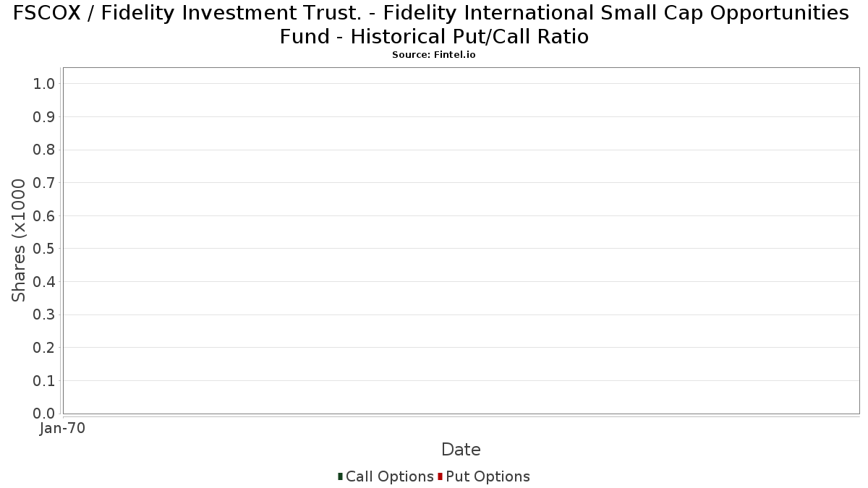
Task: Click the green Call Options legend swatch
Action: [340, 476]
